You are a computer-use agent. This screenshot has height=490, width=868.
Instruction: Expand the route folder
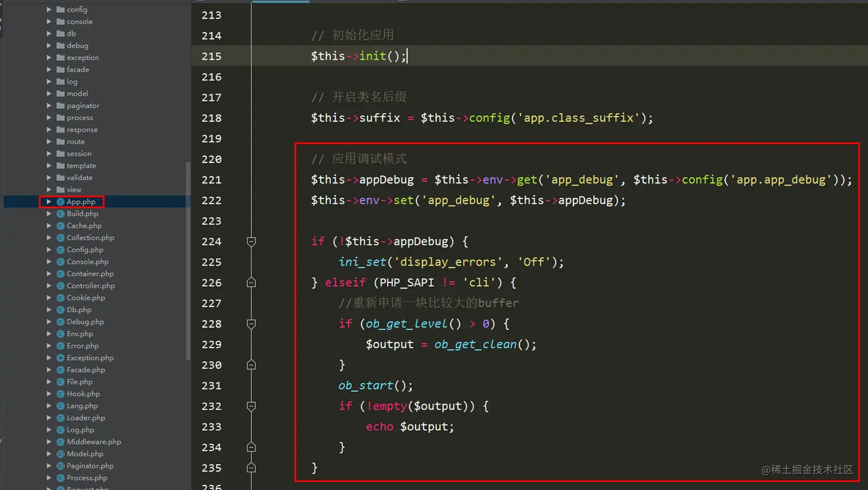click(x=49, y=142)
